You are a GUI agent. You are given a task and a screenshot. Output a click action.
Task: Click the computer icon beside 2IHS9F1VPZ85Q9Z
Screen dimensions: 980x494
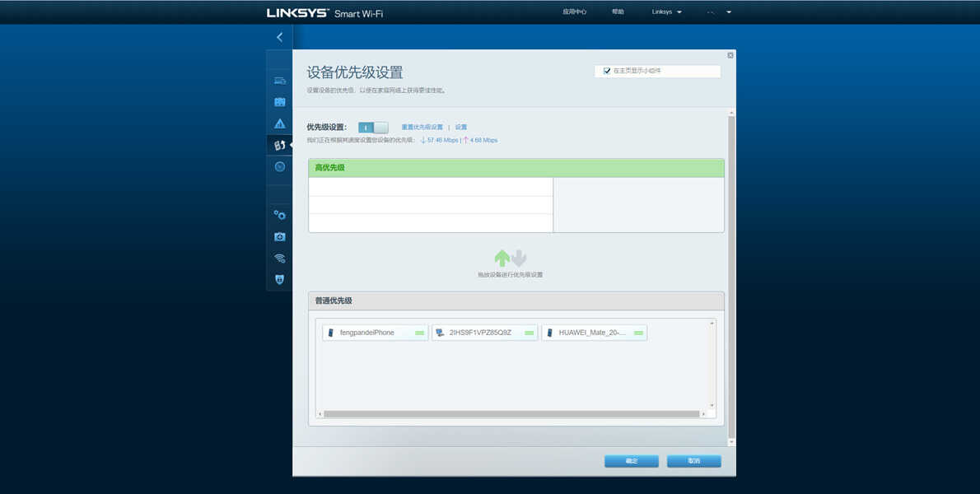point(440,333)
